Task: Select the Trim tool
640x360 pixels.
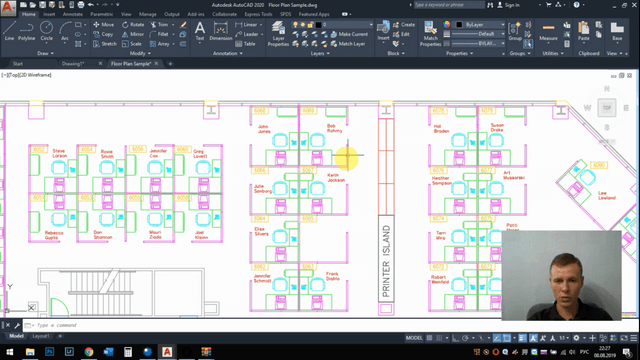Action: pos(159,24)
